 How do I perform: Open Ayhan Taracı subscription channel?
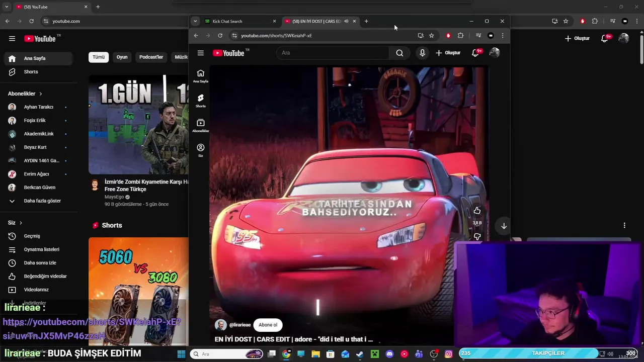[x=38, y=107]
